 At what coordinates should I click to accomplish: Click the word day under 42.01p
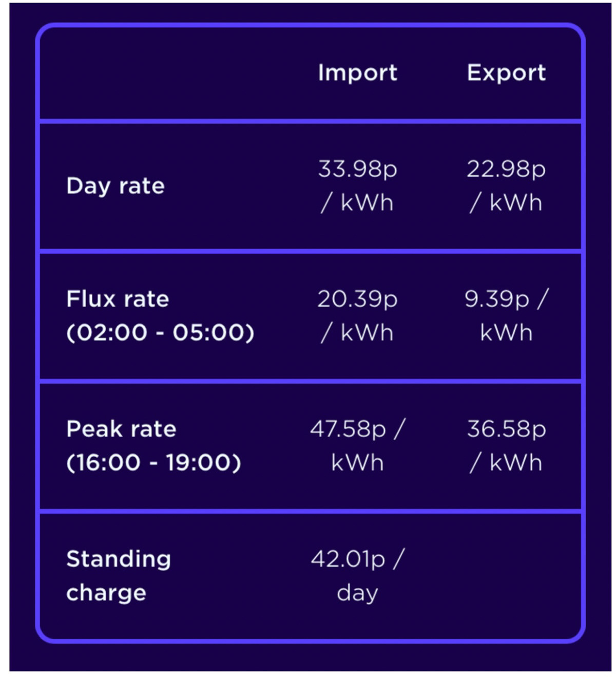click(357, 593)
